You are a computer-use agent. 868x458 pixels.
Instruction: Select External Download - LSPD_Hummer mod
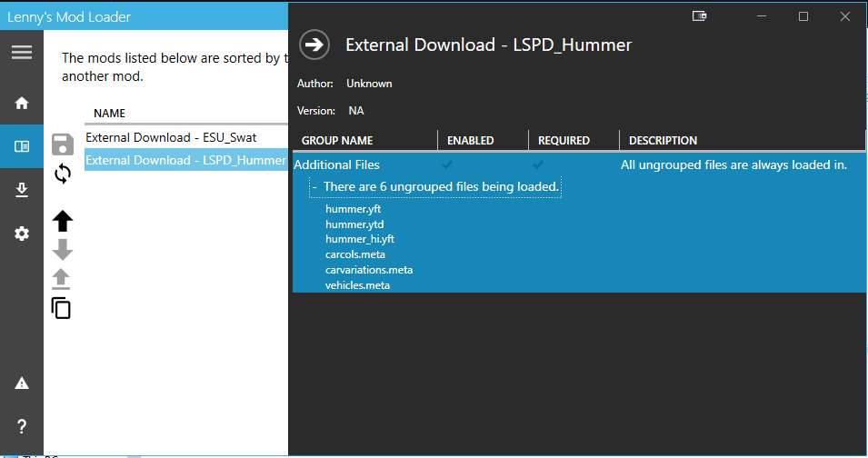pyautogui.click(x=185, y=160)
